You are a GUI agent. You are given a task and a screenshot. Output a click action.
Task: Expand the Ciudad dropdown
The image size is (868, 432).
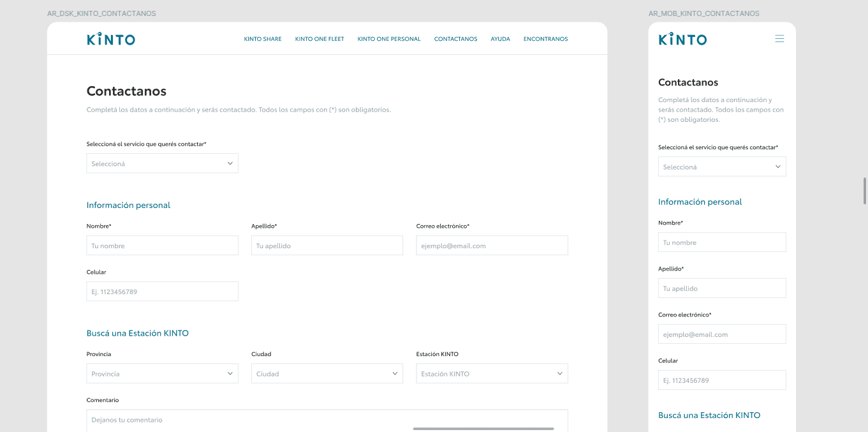(x=327, y=374)
